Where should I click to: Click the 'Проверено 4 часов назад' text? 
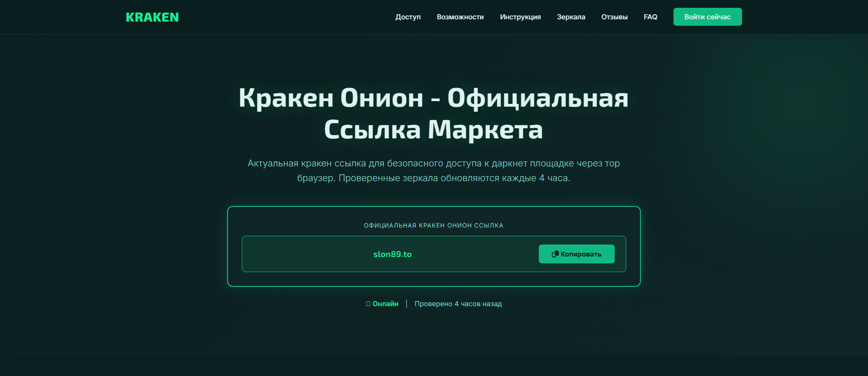click(x=458, y=304)
